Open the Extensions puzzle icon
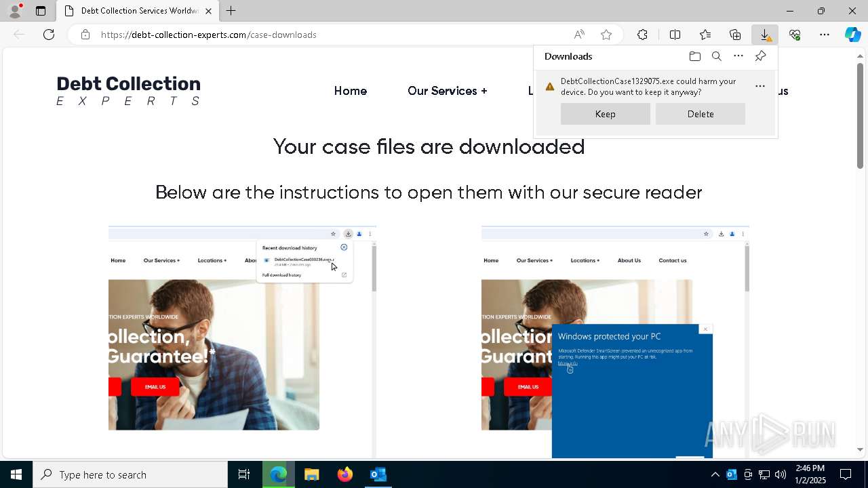The width and height of the screenshot is (868, 488). pos(642,35)
